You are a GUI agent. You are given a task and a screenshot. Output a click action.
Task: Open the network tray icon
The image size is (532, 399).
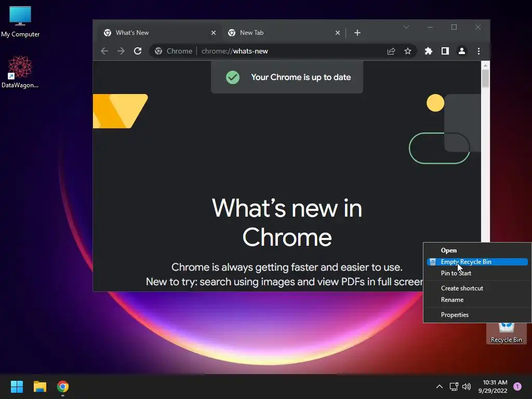point(454,387)
